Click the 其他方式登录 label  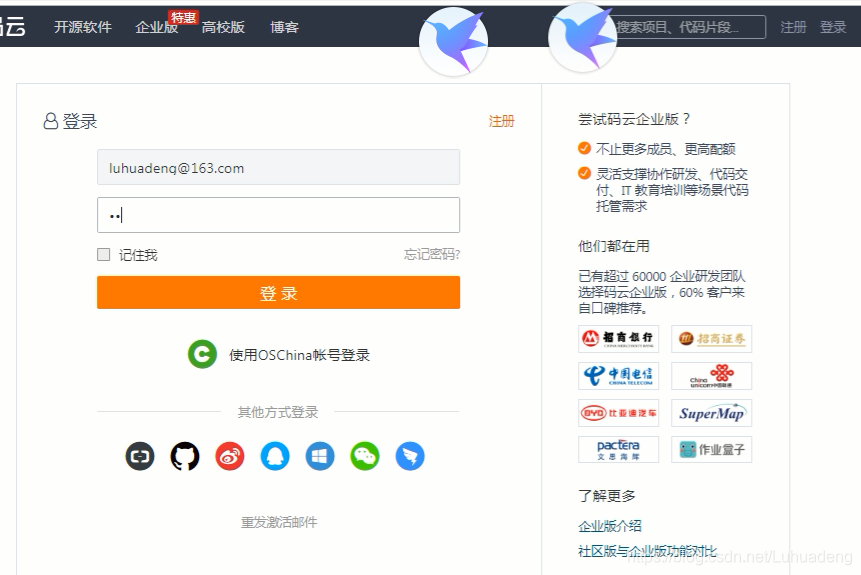point(278,412)
